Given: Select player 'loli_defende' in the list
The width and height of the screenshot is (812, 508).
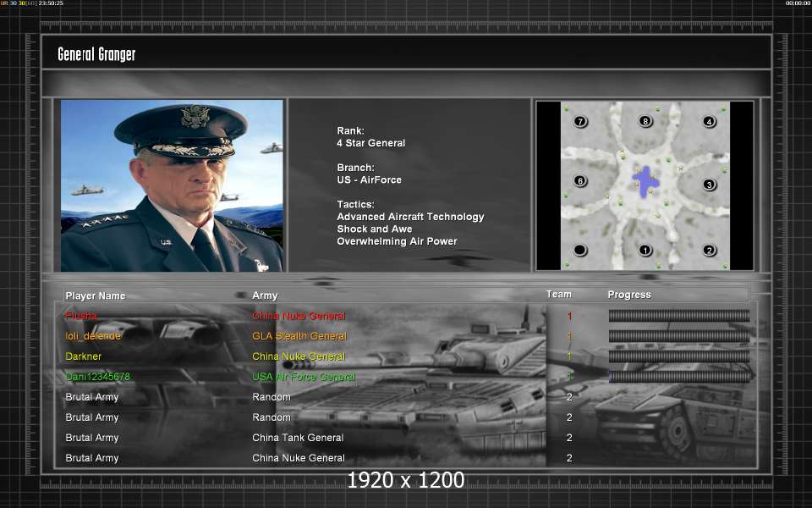Looking at the screenshot, I should pyautogui.click(x=93, y=336).
